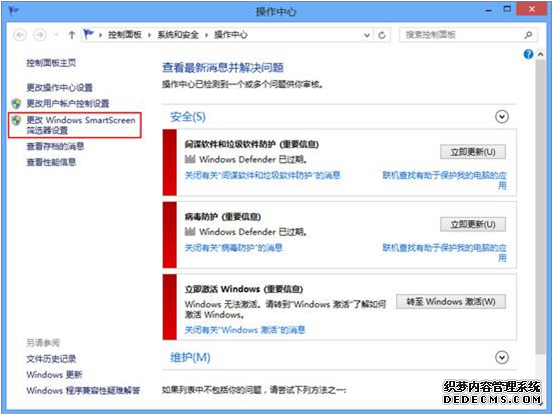Open recent locations dropdown arrow
552x414 pixels.
[56, 35]
